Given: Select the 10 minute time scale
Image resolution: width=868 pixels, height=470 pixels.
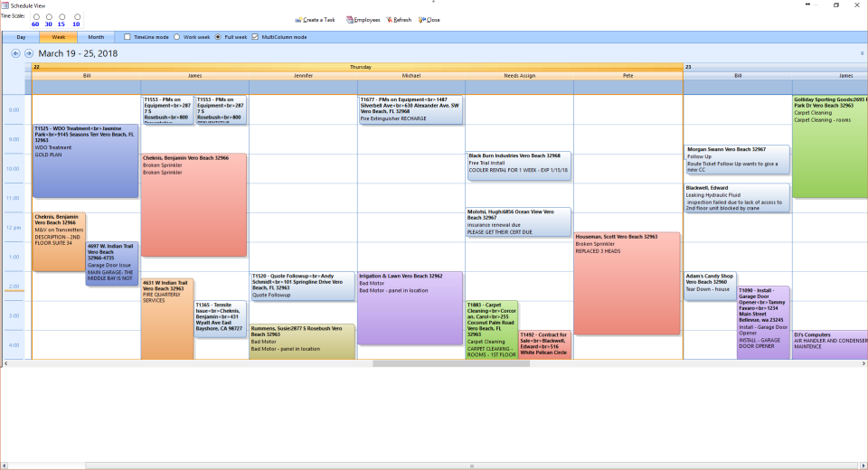Looking at the screenshot, I should coord(77,17).
